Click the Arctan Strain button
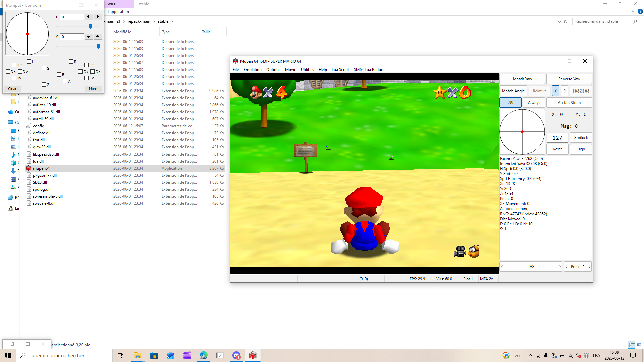This screenshot has width=644, height=362. [569, 103]
